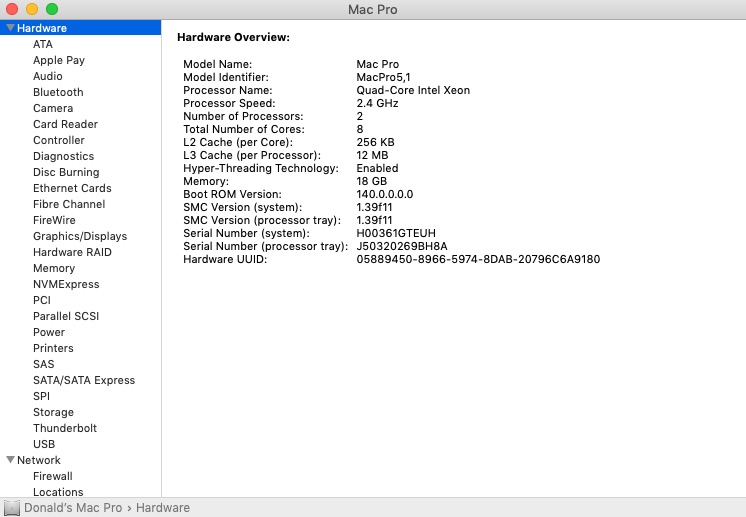This screenshot has width=746, height=517.
Task: Select ATA in the sidebar
Action: coord(43,44)
